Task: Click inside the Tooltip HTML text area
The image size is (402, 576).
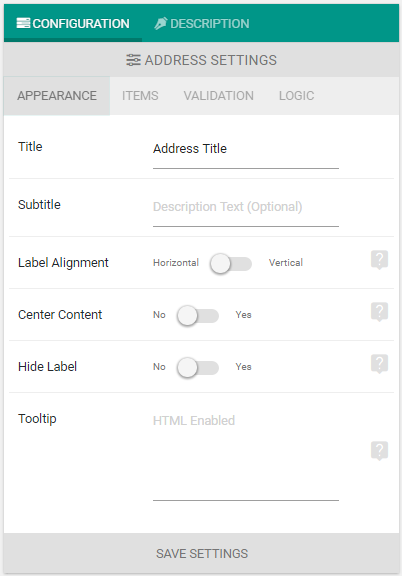Action: [x=246, y=456]
